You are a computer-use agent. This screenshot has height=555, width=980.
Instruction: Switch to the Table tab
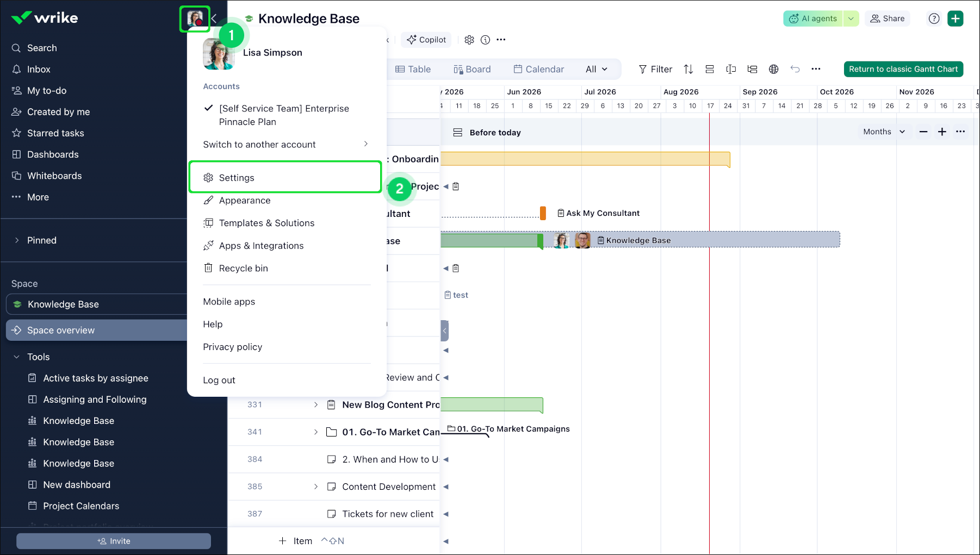click(413, 69)
